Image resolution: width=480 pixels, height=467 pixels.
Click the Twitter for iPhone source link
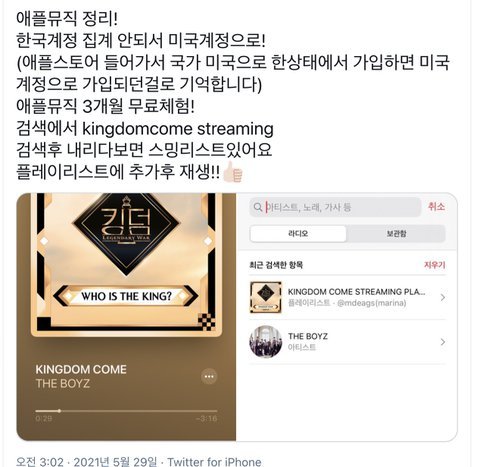(x=214, y=462)
